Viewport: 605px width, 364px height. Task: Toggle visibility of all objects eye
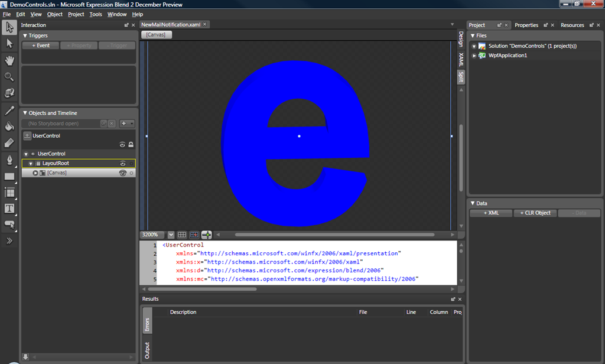(x=122, y=145)
